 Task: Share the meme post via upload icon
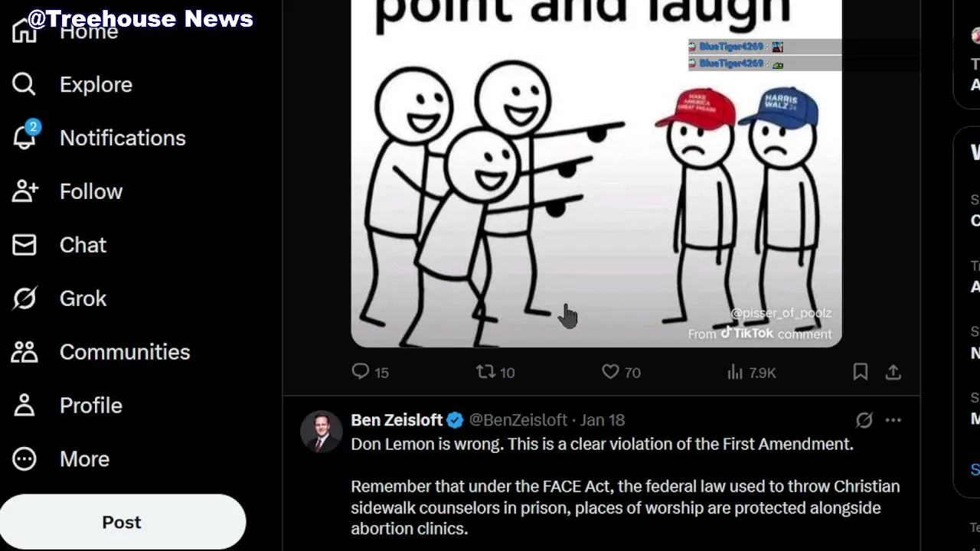pos(893,372)
